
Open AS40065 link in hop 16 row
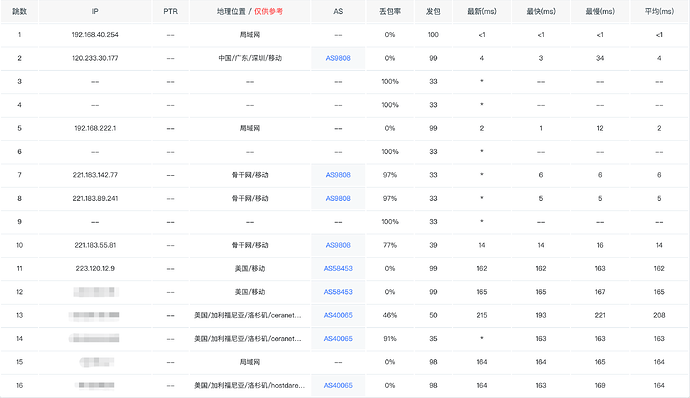tap(338, 385)
